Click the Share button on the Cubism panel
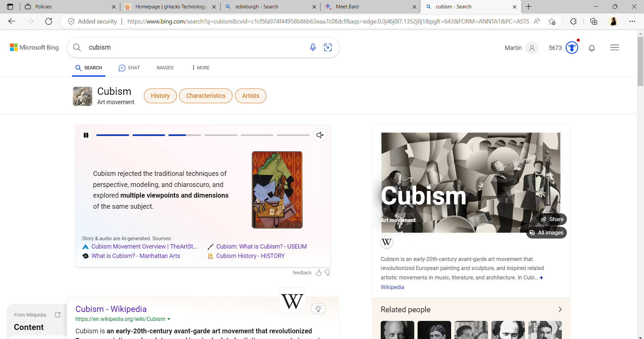The width and height of the screenshot is (644, 339). 552,219
